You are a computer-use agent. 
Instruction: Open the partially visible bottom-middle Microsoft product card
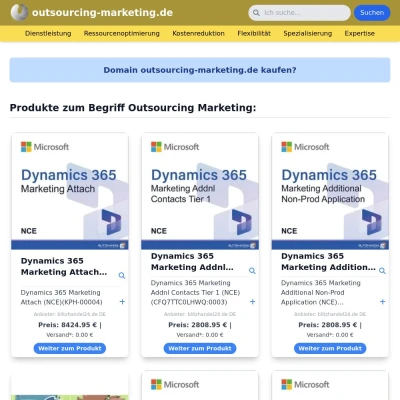pos(200,385)
